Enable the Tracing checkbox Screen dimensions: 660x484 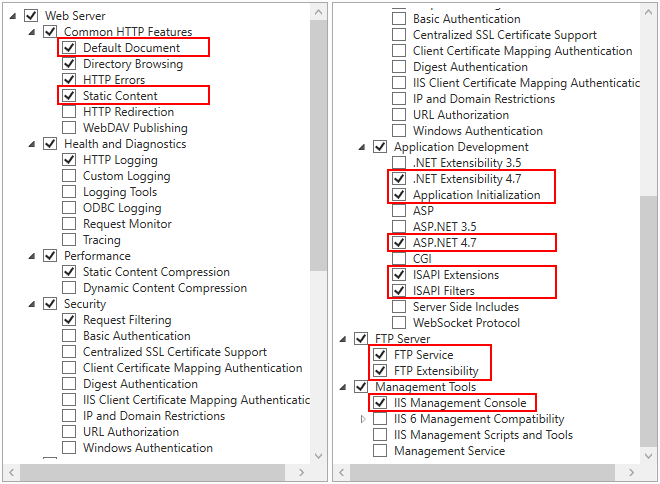pyautogui.click(x=69, y=240)
